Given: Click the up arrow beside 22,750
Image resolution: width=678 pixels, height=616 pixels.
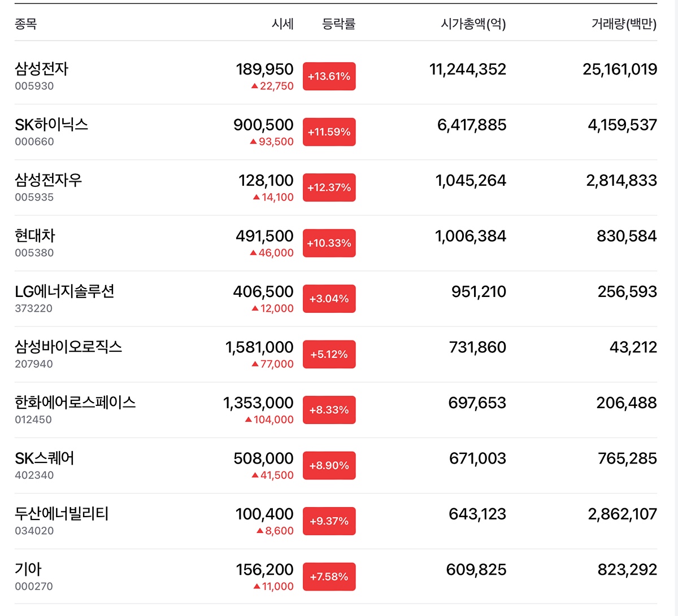Looking at the screenshot, I should [255, 86].
